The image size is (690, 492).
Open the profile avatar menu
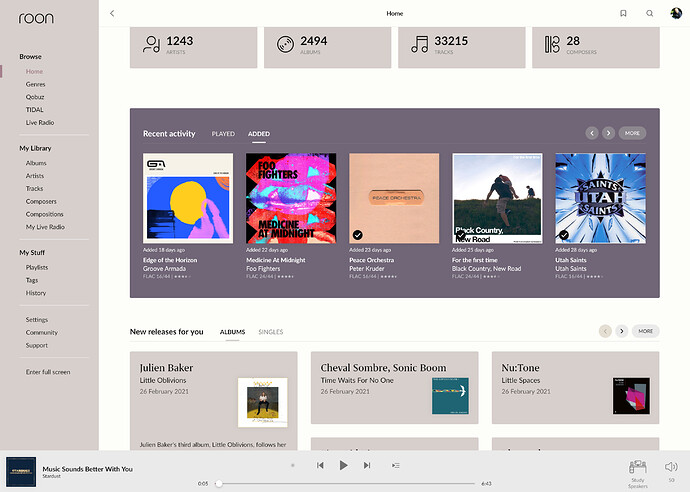pyautogui.click(x=676, y=13)
